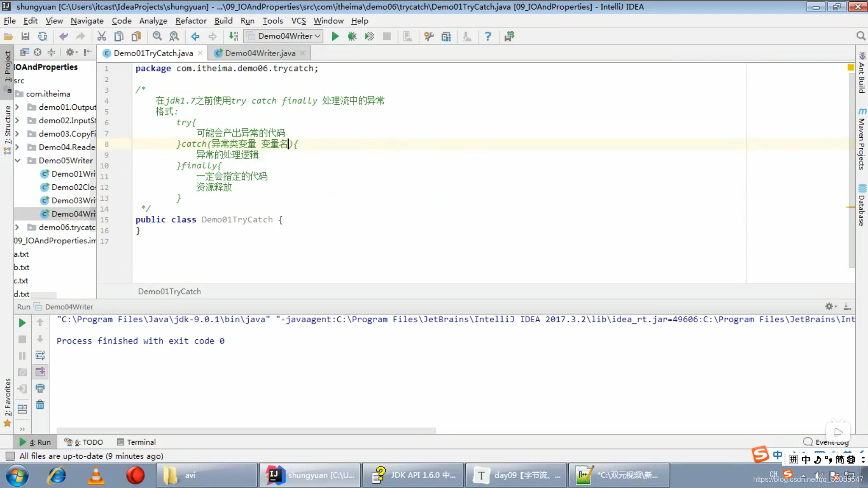This screenshot has width=868, height=488.
Task: Click the green Run button in toolbar
Action: (335, 36)
